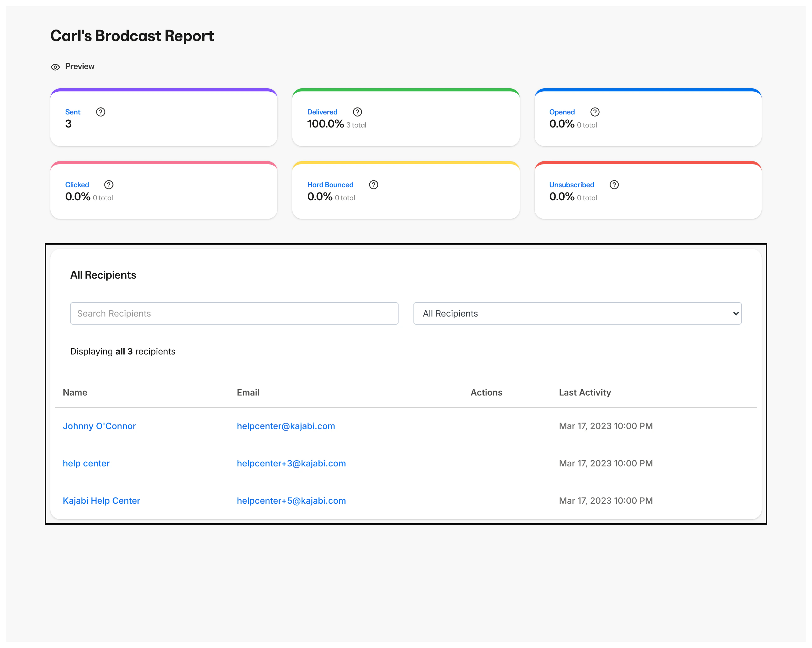
Task: Click help icon next to Opened
Action: tap(595, 112)
